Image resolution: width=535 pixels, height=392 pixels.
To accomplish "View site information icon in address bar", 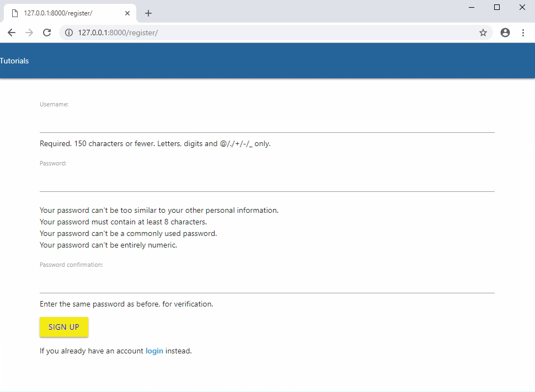I will [x=69, y=33].
